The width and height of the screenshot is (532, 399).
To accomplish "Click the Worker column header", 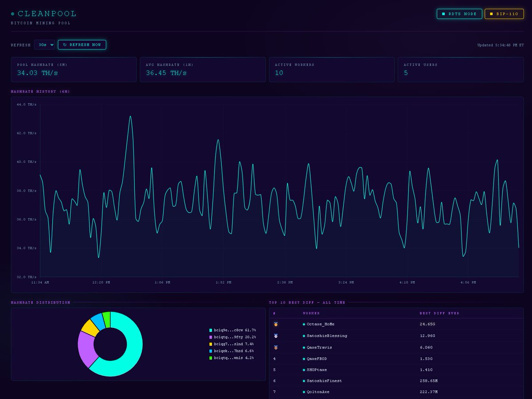I will pyautogui.click(x=311, y=313).
